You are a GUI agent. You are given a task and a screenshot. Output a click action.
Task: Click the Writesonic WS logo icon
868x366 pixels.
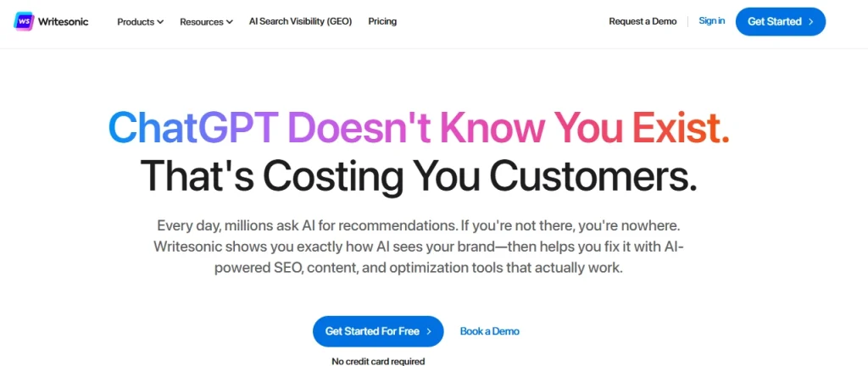pyautogui.click(x=23, y=21)
